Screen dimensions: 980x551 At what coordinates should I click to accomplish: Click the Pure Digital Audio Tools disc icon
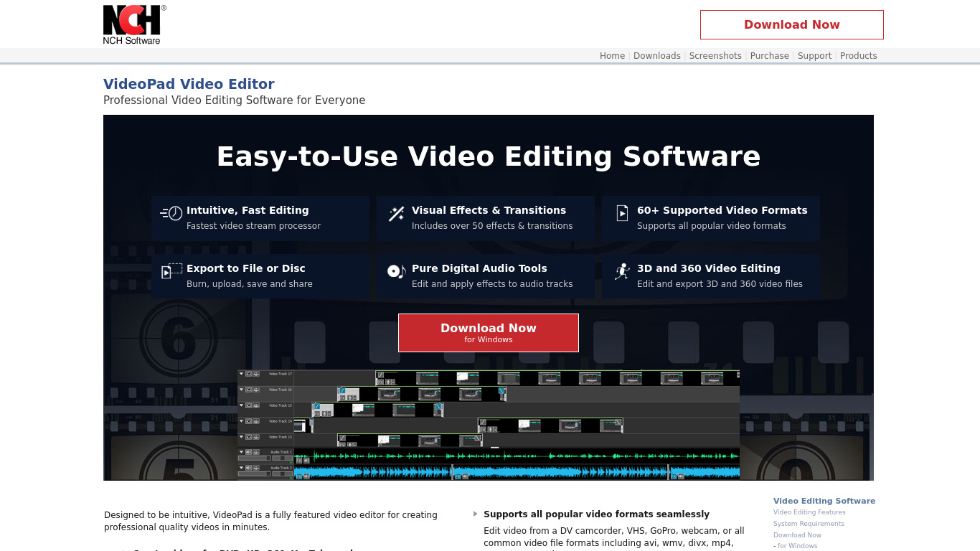396,271
